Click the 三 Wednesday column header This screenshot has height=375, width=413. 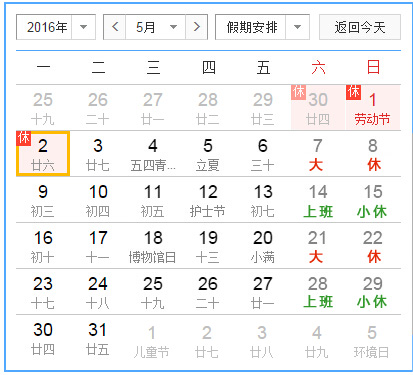pos(153,68)
